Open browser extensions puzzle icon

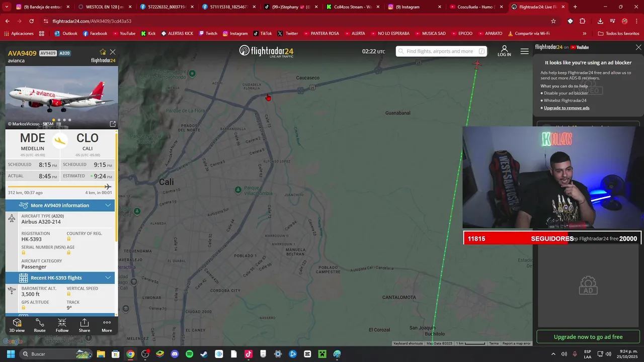[x=583, y=21]
